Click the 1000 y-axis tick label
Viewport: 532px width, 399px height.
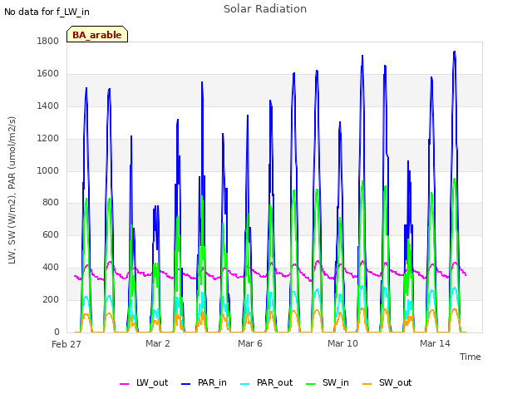[48, 170]
